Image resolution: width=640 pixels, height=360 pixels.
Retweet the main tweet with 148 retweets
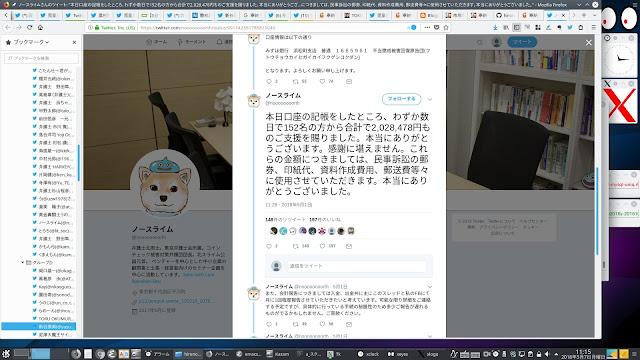[x=296, y=246]
